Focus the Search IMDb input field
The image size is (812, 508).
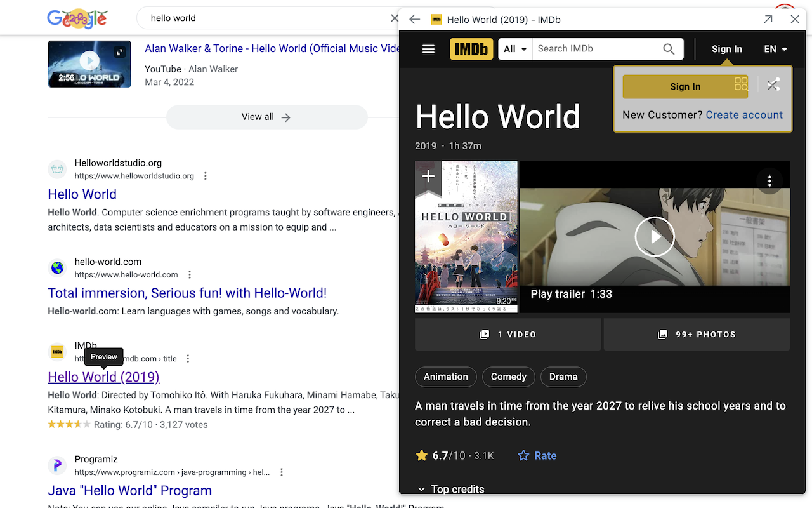596,49
